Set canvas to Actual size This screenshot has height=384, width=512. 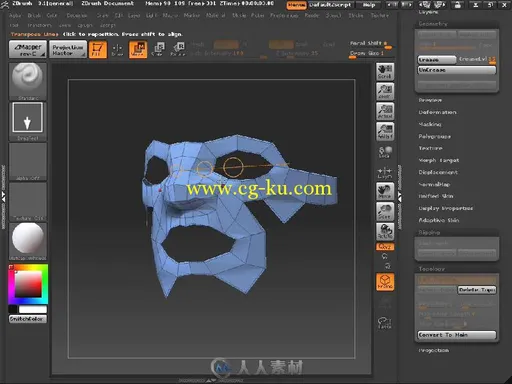tap(385, 111)
